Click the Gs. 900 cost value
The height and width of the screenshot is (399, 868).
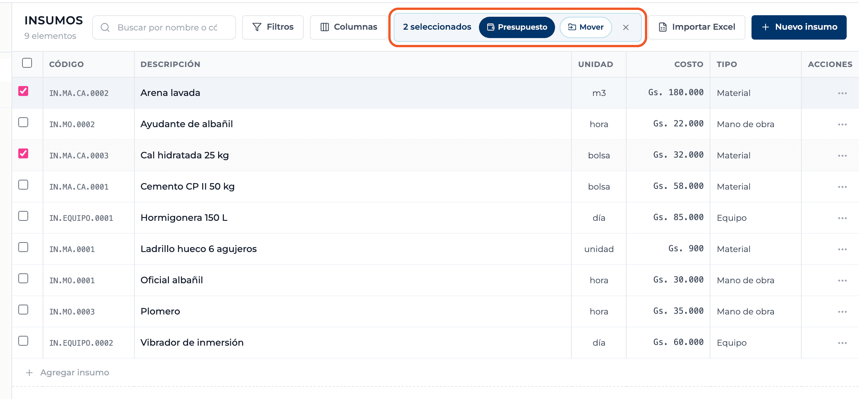point(686,249)
